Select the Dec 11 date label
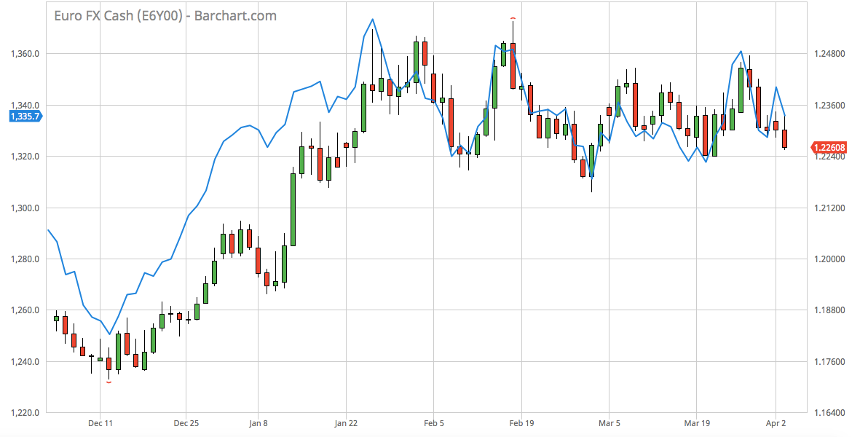Image resolution: width=868 pixels, height=437 pixels. coord(100,422)
